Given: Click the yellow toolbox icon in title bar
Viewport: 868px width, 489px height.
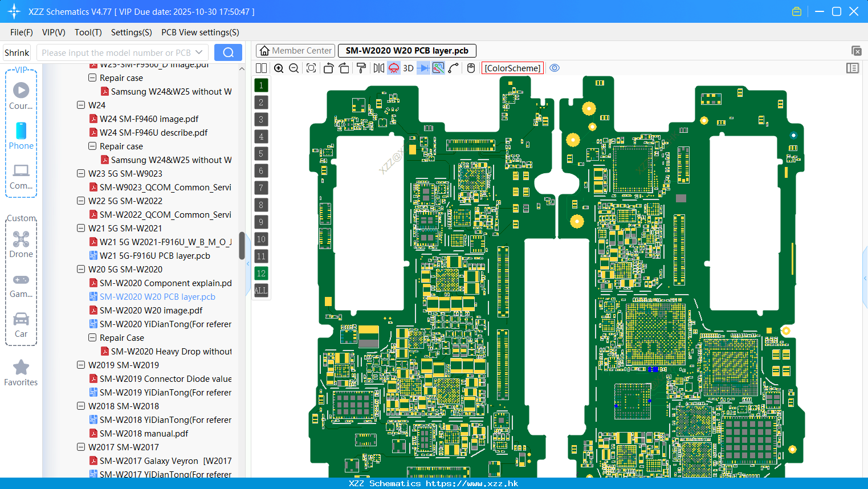Looking at the screenshot, I should coord(797,11).
